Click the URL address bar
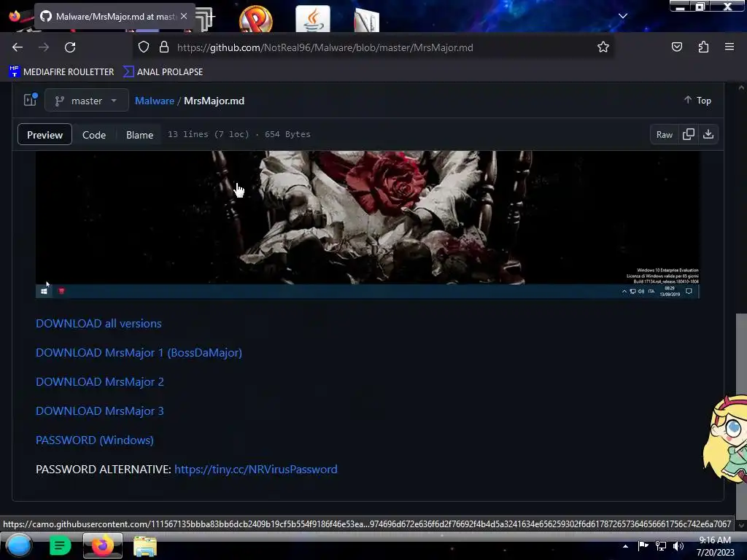Screen dimensions: 747x560 pos(373,47)
